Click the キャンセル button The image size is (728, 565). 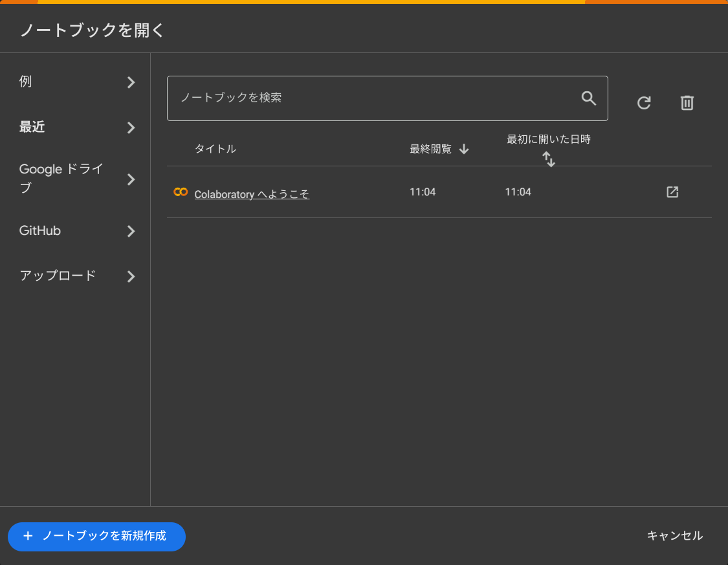click(x=674, y=536)
